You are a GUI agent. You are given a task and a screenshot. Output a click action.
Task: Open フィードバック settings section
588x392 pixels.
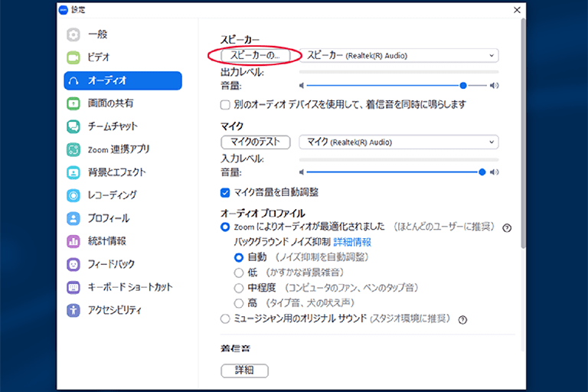point(122,264)
